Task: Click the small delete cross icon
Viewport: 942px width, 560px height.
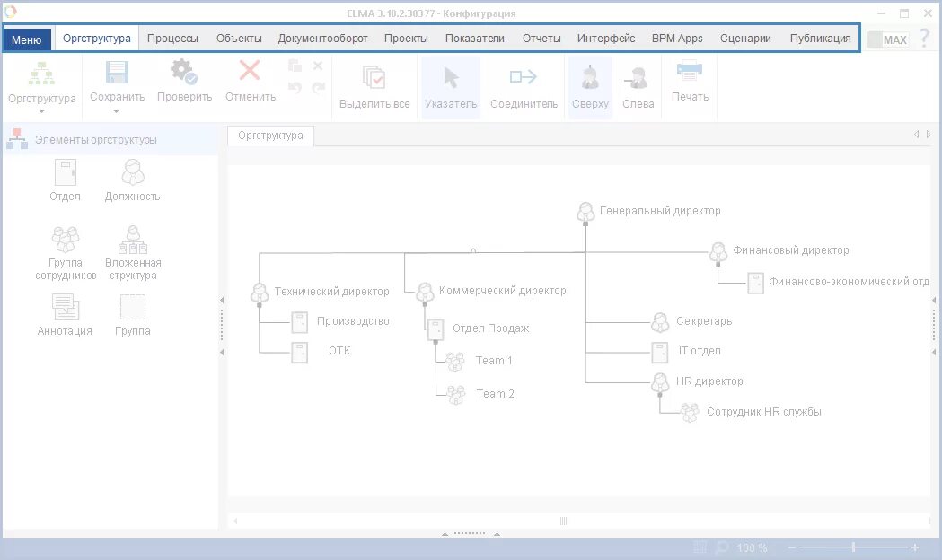Action: click(x=318, y=66)
